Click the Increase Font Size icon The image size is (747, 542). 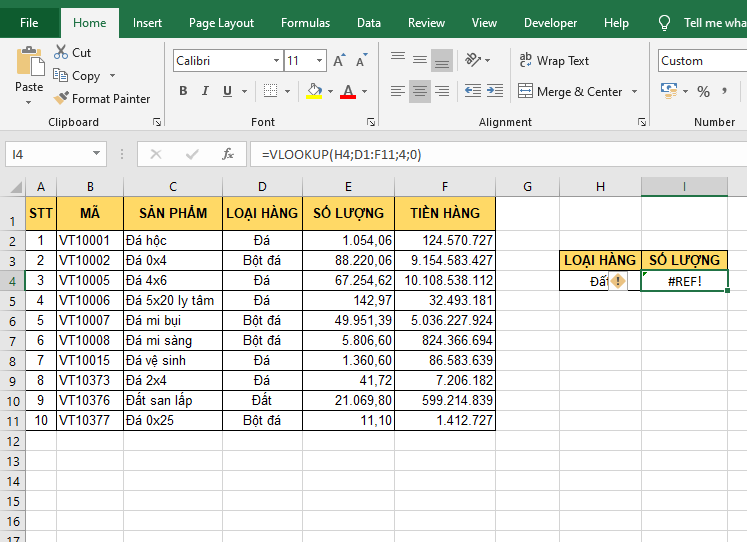point(339,61)
